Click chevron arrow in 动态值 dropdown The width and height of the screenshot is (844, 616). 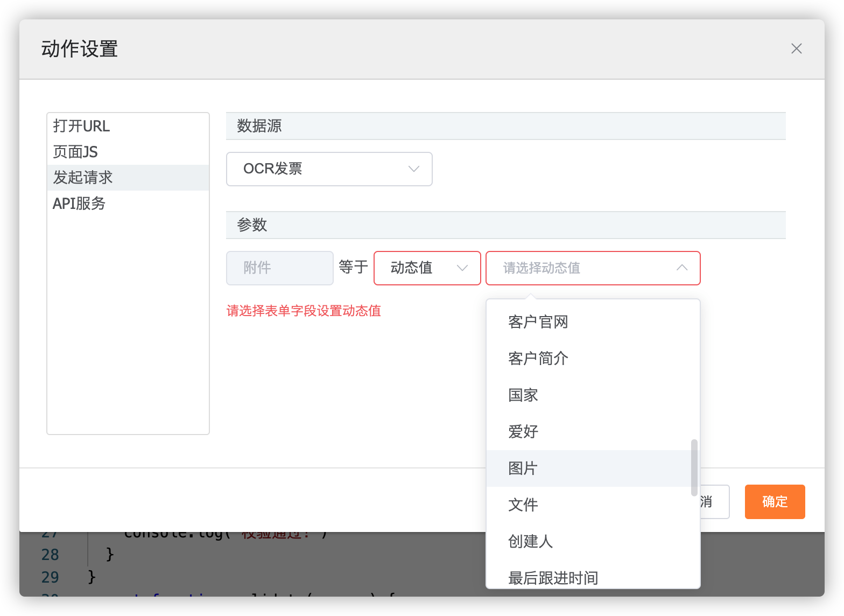(x=462, y=268)
